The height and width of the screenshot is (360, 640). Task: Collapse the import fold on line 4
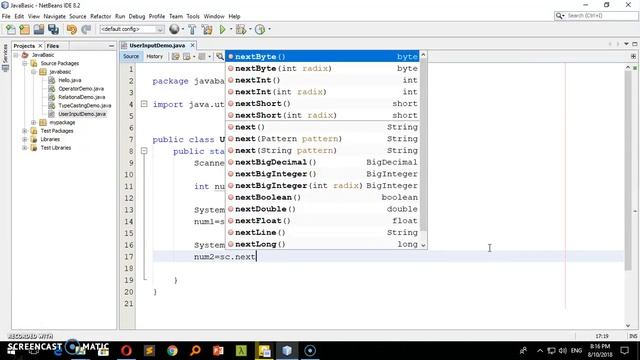point(144,104)
